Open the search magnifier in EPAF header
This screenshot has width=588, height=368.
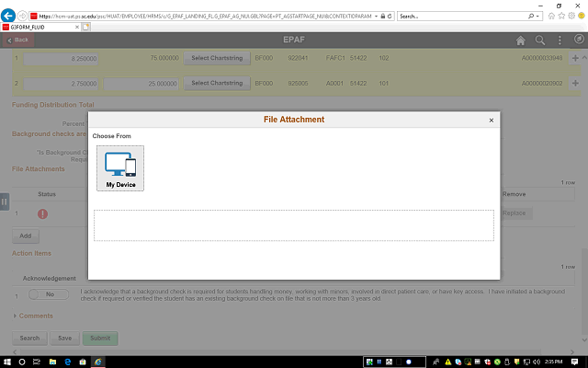540,40
